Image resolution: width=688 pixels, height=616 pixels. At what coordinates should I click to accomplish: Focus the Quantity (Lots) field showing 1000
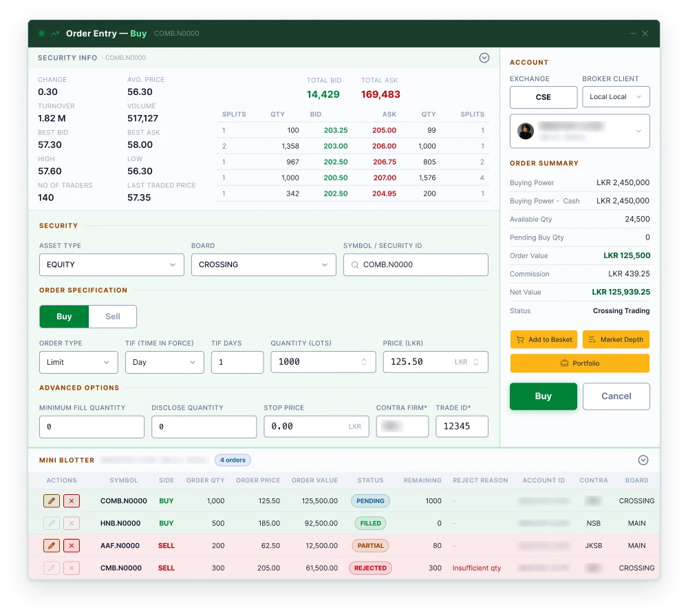click(x=323, y=362)
